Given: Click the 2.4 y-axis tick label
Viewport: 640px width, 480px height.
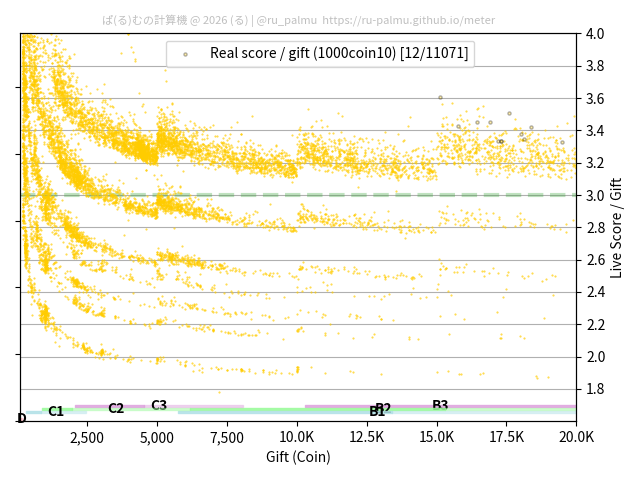Looking at the screenshot, I should 595,292.
